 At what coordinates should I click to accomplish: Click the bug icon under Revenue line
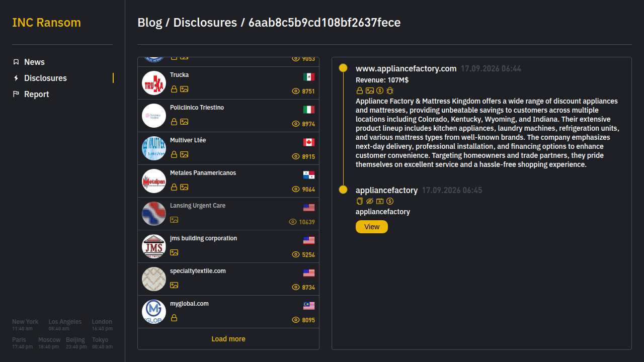[390, 90]
